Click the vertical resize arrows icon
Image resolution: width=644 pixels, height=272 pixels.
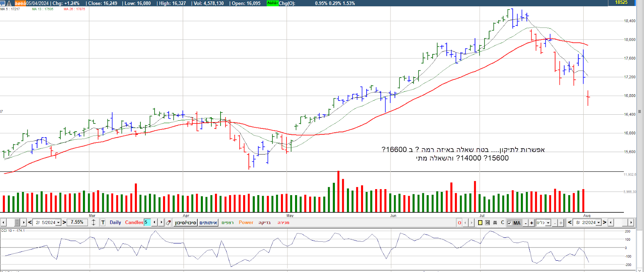(x=93, y=223)
